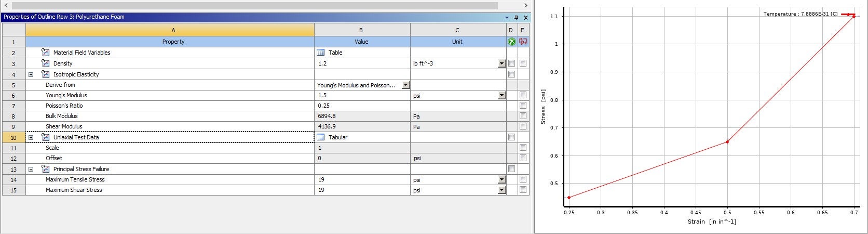This screenshot has height=234, width=868.
Task: Click the Tabular icon in Uniaxial Test Data row
Action: (321, 137)
